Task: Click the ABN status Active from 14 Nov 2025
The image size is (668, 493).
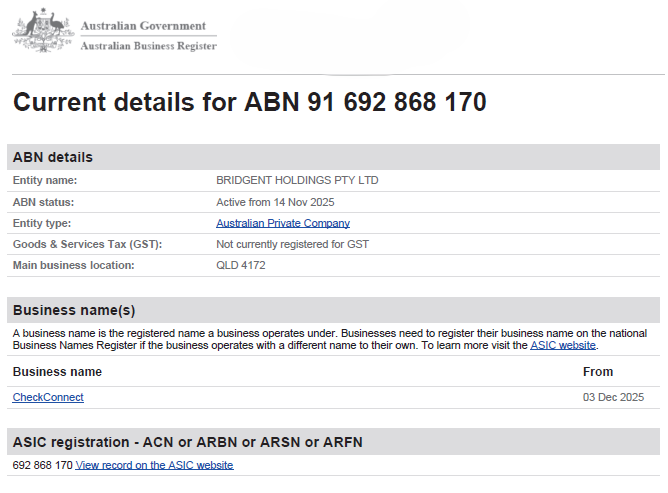Action: (275, 202)
